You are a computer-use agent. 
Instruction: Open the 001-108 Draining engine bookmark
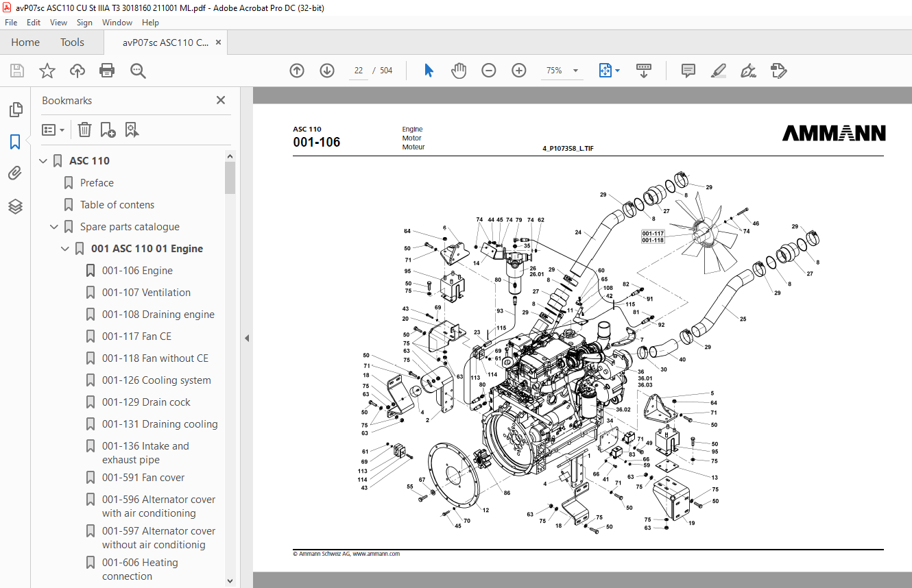pos(158,315)
